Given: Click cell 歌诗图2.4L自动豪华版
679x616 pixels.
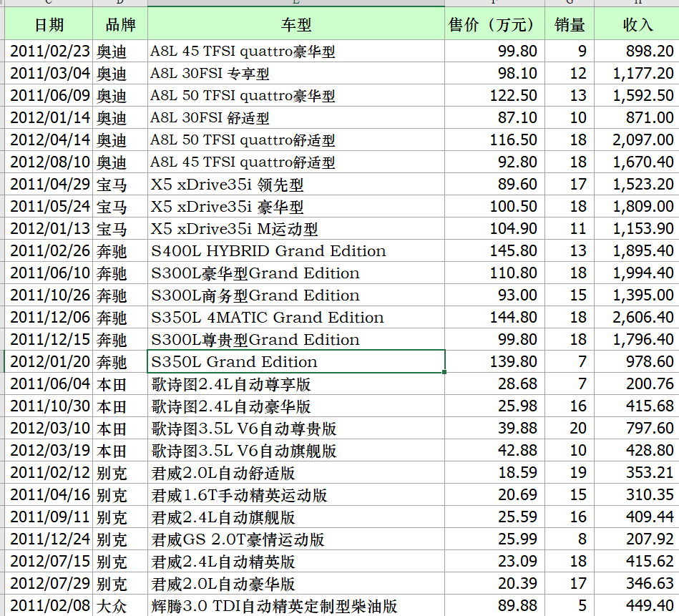Looking at the screenshot, I should pos(295,406).
